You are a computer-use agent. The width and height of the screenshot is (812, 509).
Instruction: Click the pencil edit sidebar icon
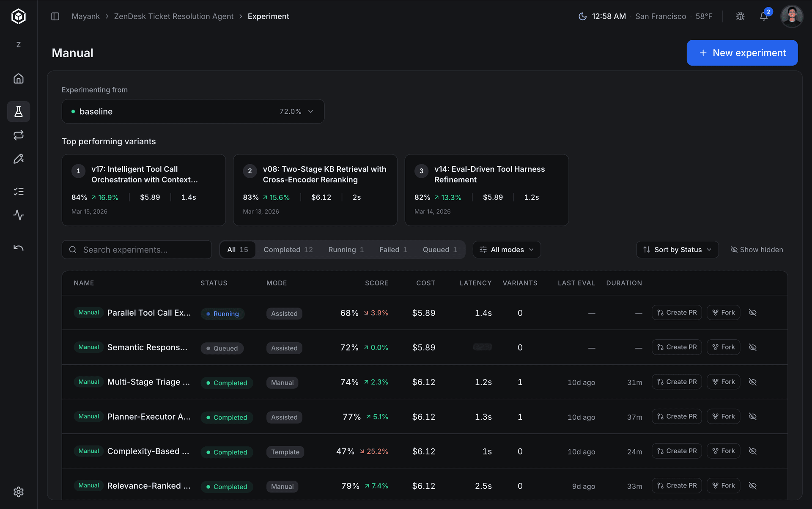click(x=18, y=159)
